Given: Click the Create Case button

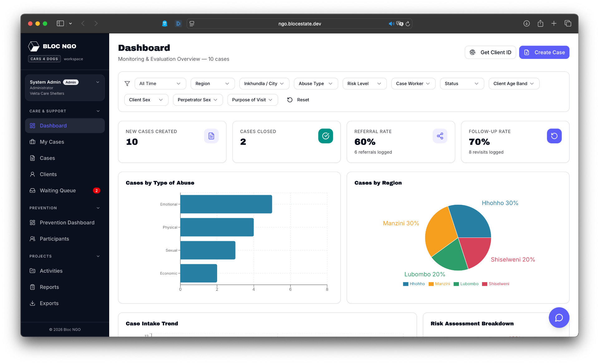Looking at the screenshot, I should click(544, 52).
